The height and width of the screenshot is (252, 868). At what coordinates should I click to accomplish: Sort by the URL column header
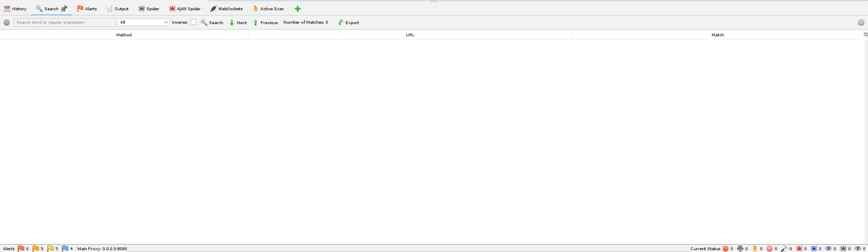[410, 35]
